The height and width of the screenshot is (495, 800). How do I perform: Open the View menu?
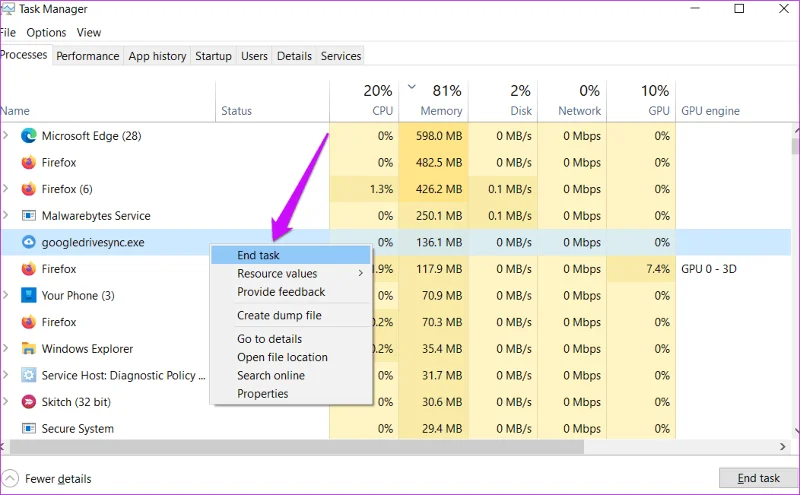tap(89, 33)
